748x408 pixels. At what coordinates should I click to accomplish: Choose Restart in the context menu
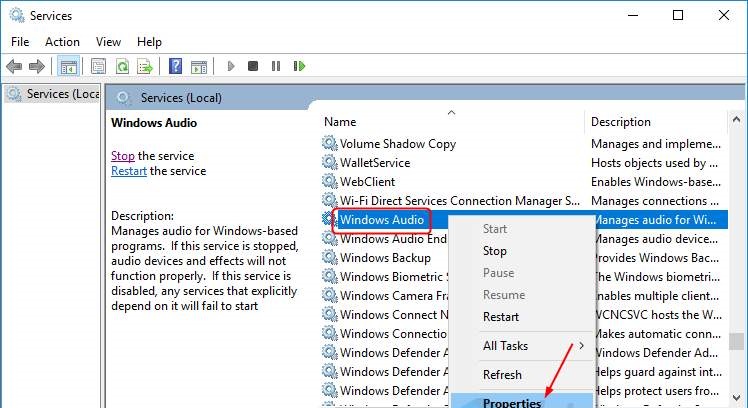click(501, 317)
